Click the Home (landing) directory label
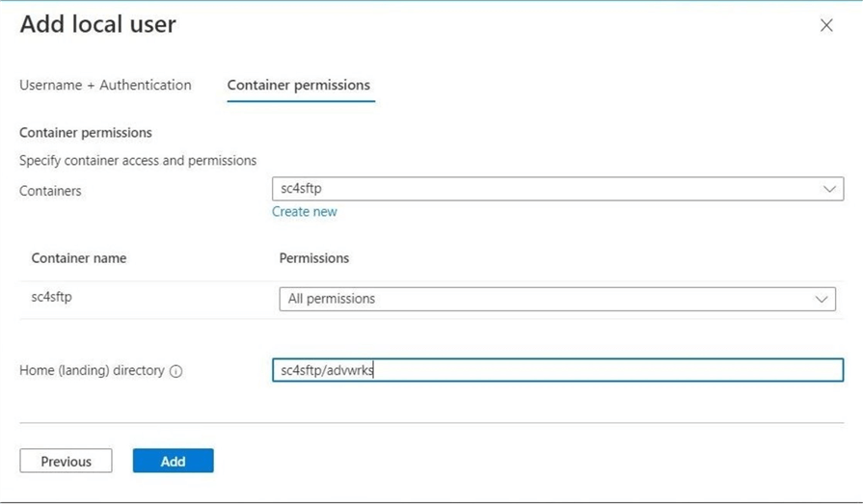This screenshot has height=504, width=863. coord(92,370)
